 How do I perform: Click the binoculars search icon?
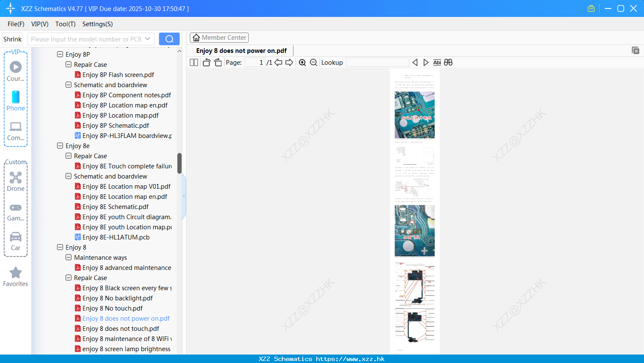pyautogui.click(x=448, y=63)
